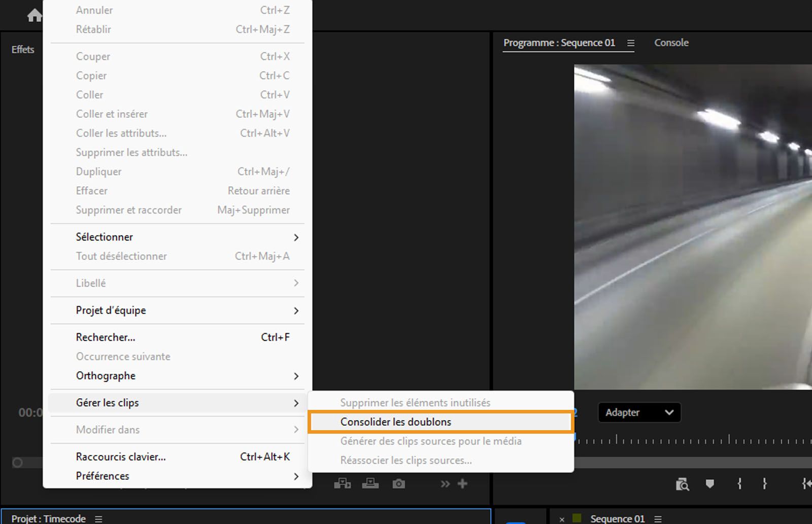This screenshot has width=812, height=524.
Task: Select the Sequence 01 timeline tab
Action: (x=618, y=518)
